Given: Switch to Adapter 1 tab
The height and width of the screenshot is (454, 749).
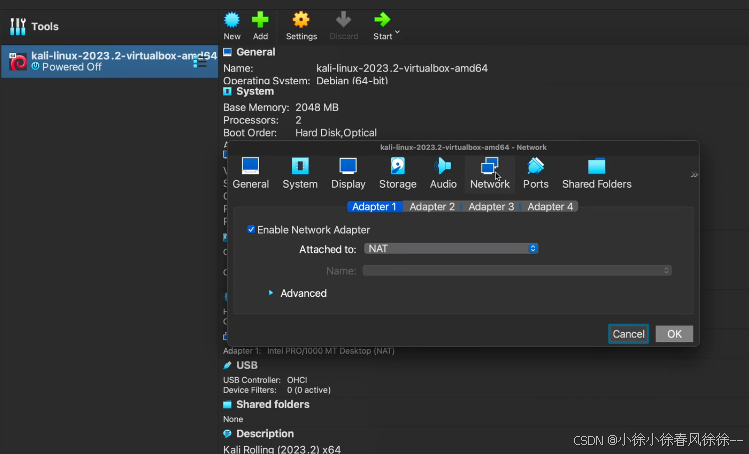Looking at the screenshot, I should pos(374,206).
